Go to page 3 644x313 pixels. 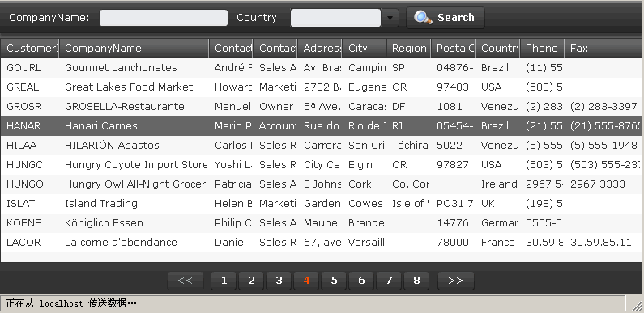tap(279, 281)
